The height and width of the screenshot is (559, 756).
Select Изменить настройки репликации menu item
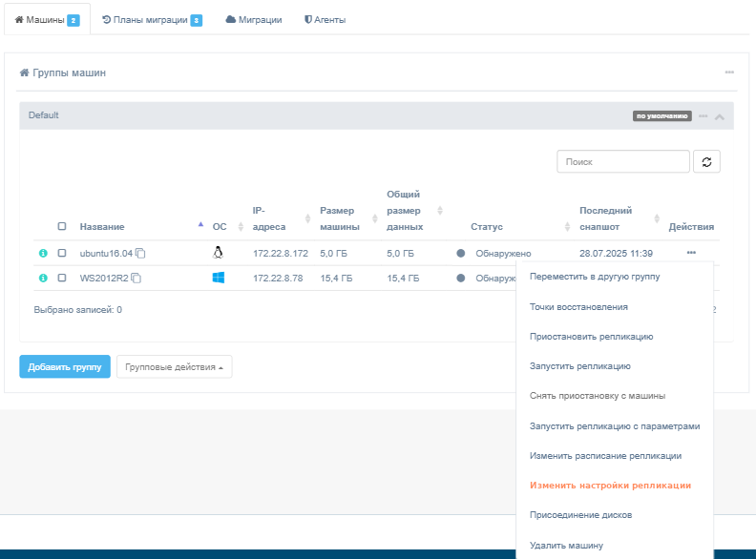tap(610, 486)
